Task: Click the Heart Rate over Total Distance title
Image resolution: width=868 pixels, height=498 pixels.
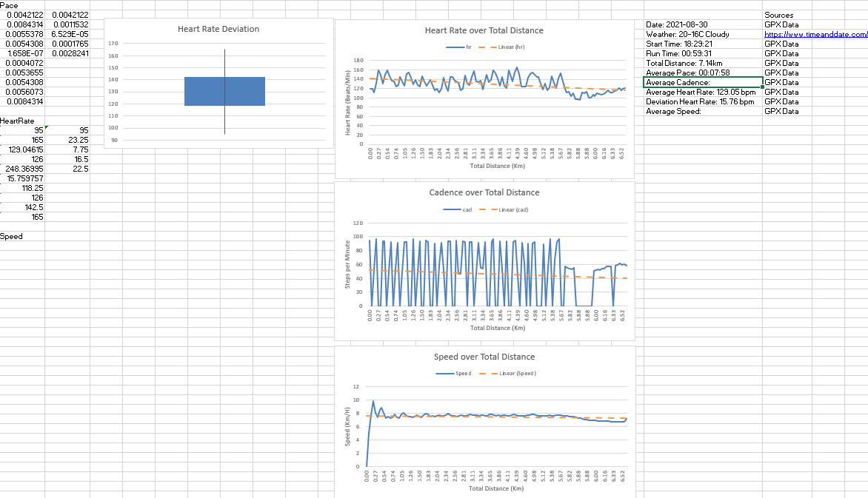Action: tap(484, 31)
